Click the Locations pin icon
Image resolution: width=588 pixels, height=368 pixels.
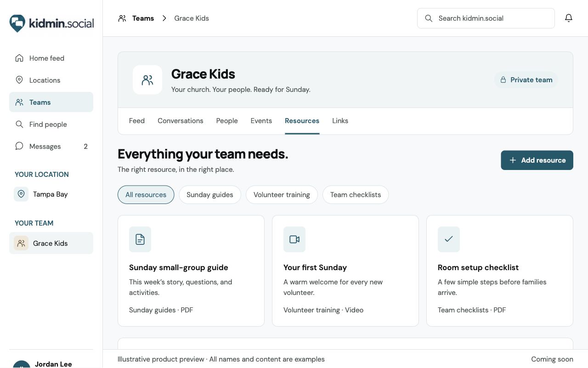pyautogui.click(x=19, y=80)
